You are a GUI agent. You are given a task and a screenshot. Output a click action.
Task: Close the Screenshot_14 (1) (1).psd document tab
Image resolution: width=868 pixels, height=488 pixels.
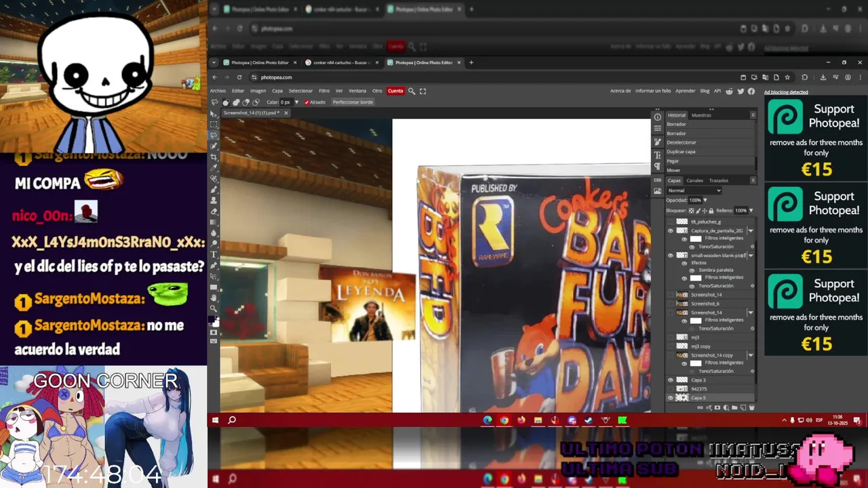285,113
